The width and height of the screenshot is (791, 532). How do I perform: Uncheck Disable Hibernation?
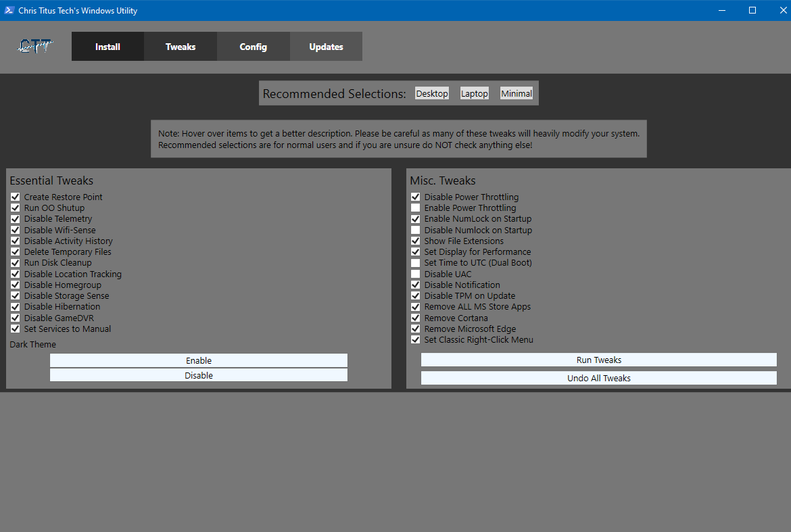tap(15, 307)
